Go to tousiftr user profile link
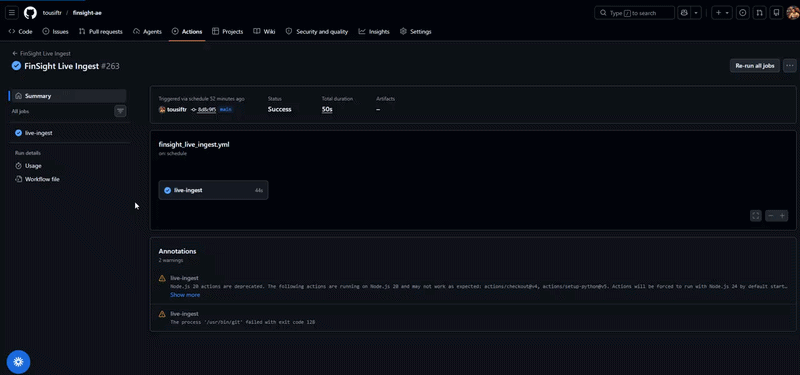The image size is (800, 375). pyautogui.click(x=52, y=13)
